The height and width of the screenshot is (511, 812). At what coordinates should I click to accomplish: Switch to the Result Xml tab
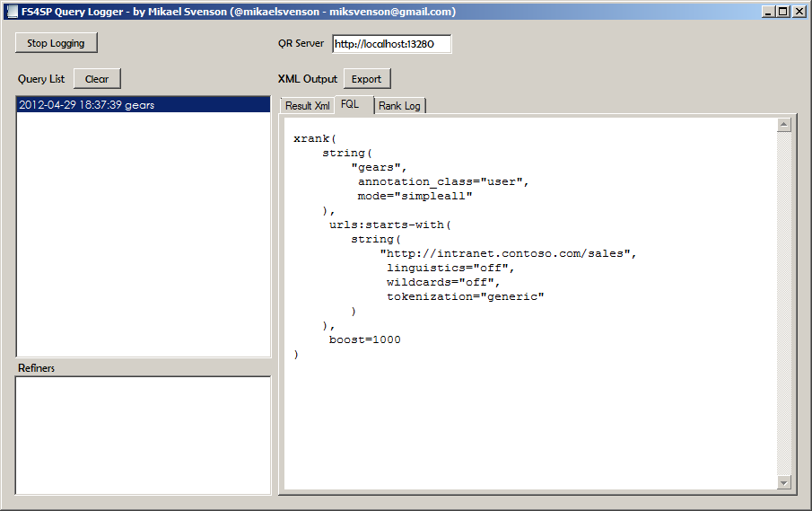[x=307, y=106]
